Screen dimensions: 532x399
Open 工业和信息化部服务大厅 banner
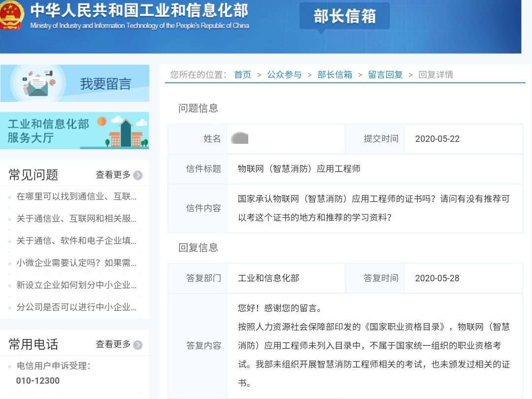pyautogui.click(x=75, y=131)
